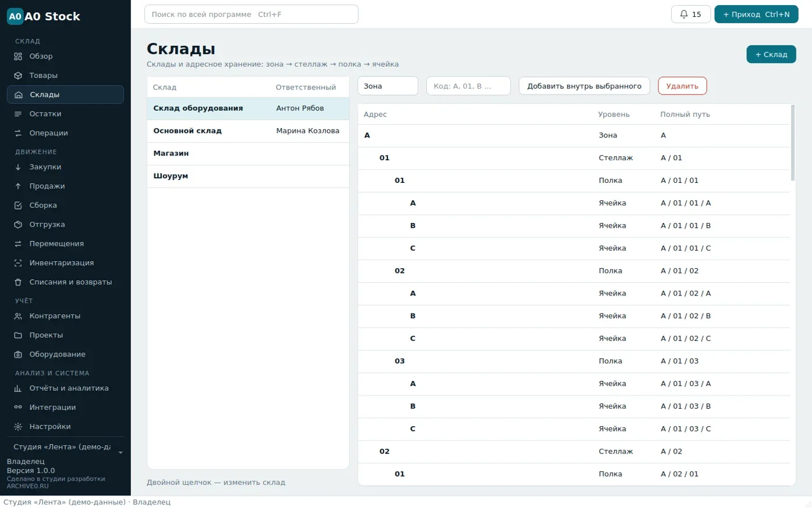
Task: Click the red Удалить button
Action: click(x=682, y=86)
